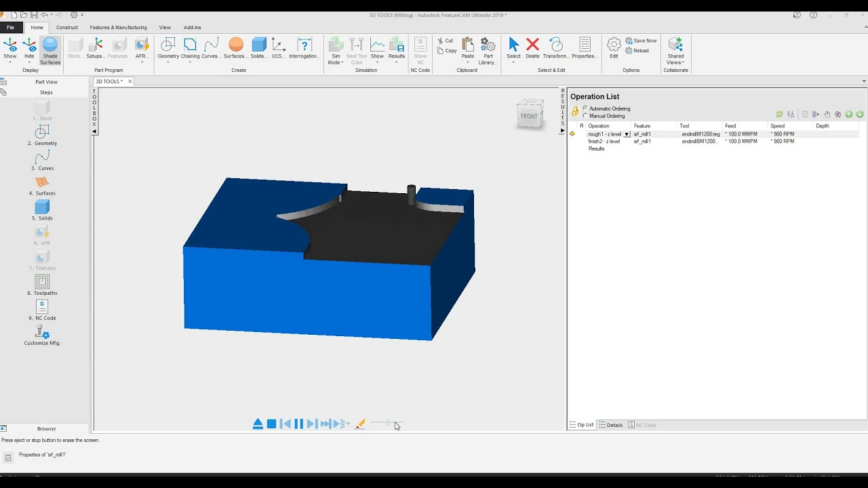Select the Chaining tool
The image size is (868, 488).
coord(190,48)
